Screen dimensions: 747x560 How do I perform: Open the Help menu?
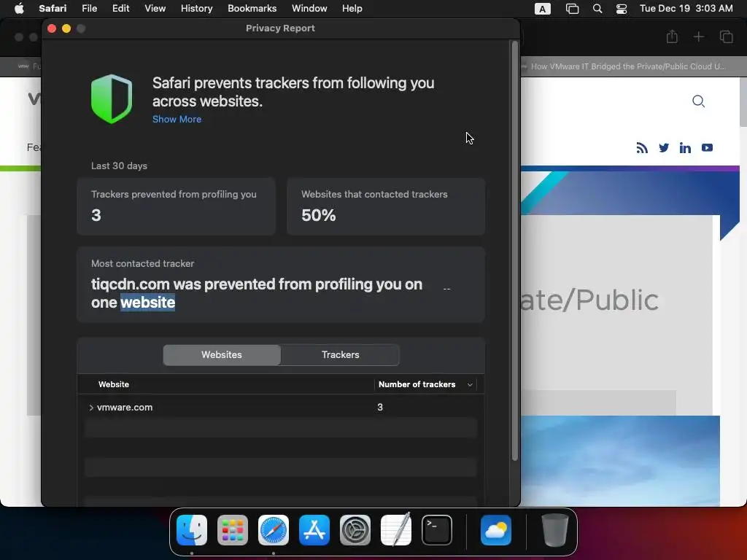[352, 9]
